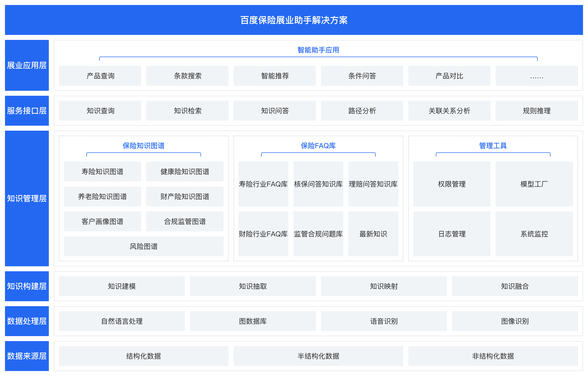Screen dimensions: 588x376
Task: Click the 财险行业FAQ库 box
Action: 263,234
